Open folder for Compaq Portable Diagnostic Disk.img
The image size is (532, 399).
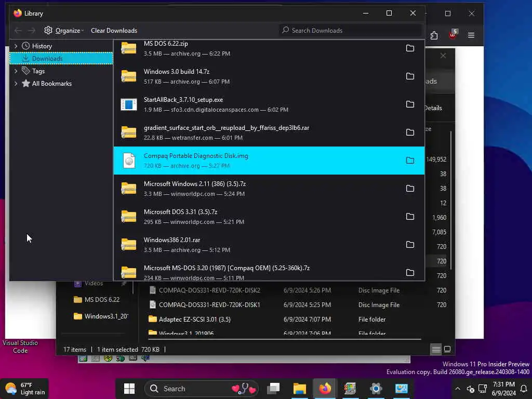click(x=410, y=160)
